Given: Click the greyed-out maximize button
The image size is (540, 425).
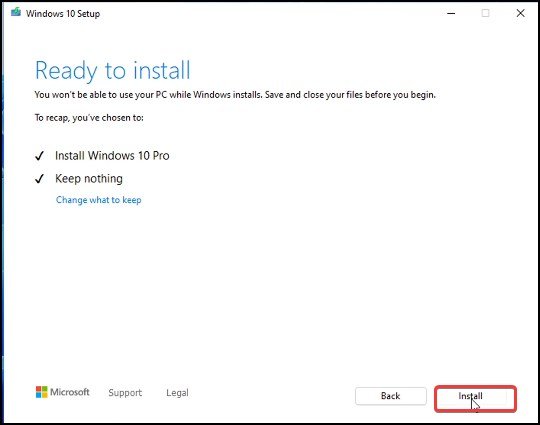Looking at the screenshot, I should pos(485,13).
